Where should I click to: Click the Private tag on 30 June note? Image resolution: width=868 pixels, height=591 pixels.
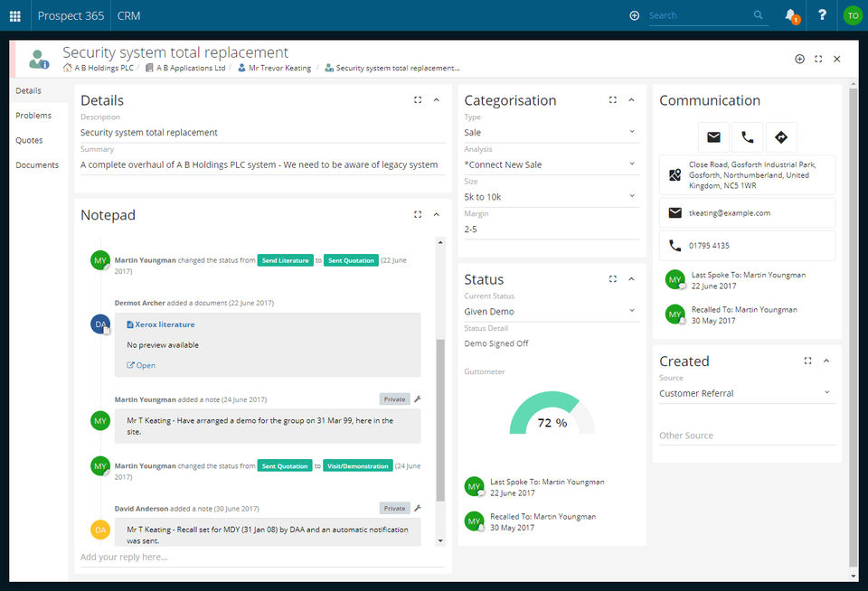pos(395,508)
